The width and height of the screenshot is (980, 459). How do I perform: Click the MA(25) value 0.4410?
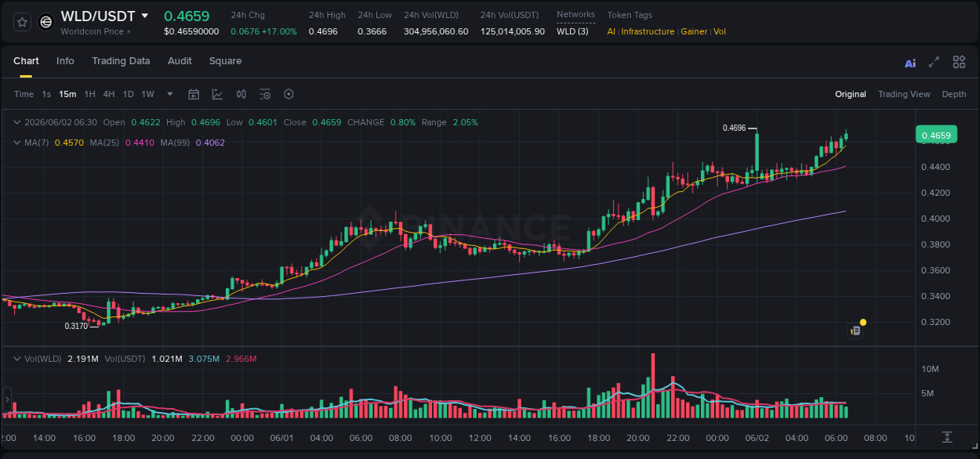[141, 143]
